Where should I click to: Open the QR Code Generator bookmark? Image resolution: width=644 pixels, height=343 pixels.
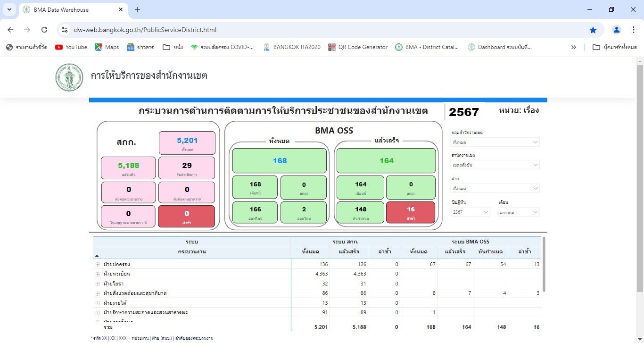357,47
